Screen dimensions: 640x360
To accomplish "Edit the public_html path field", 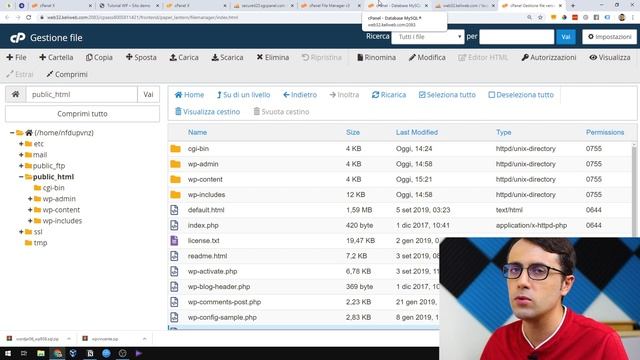I will coord(82,94).
